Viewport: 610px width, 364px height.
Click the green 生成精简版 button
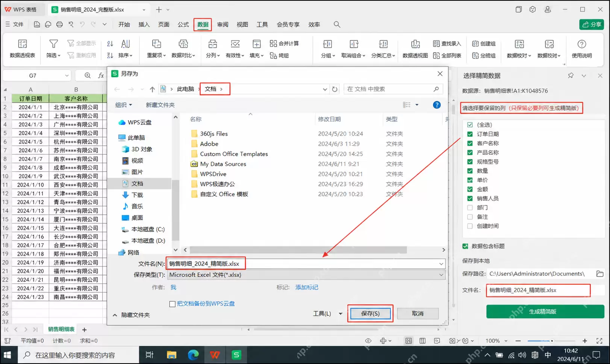click(545, 311)
